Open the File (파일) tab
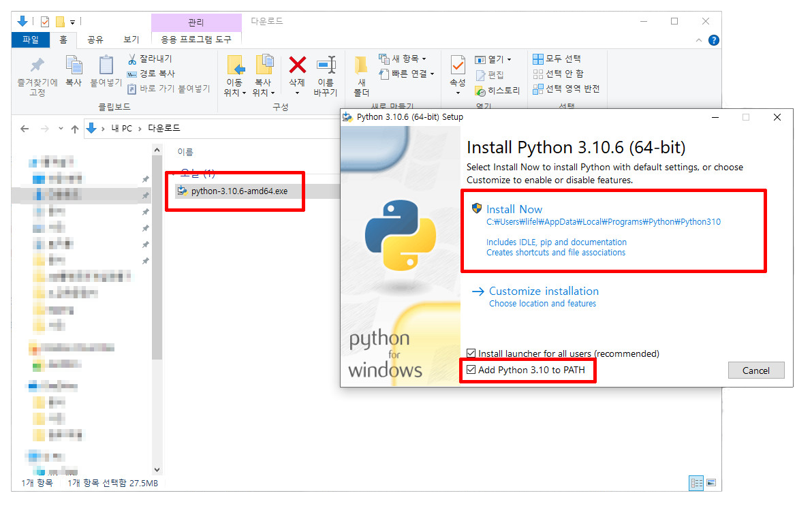 pyautogui.click(x=31, y=39)
